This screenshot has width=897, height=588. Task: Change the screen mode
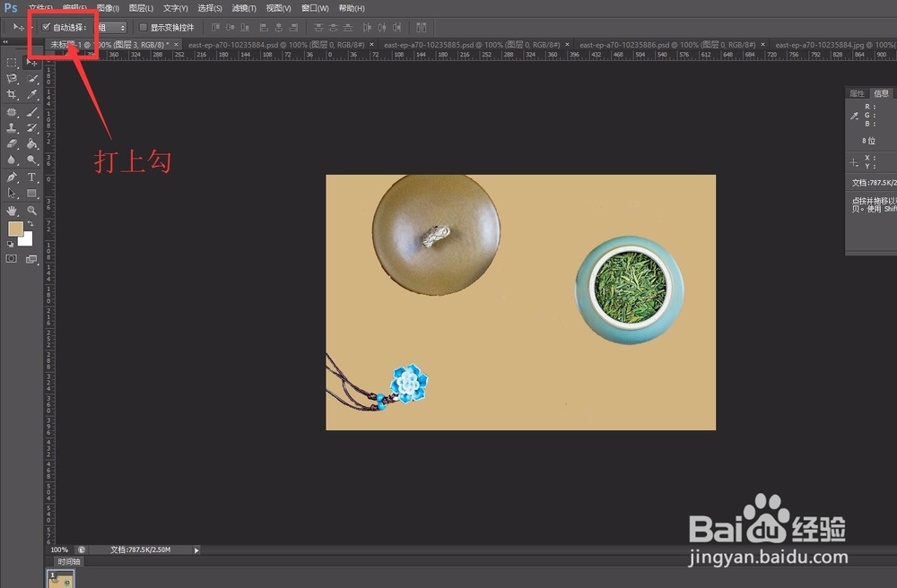tap(31, 259)
